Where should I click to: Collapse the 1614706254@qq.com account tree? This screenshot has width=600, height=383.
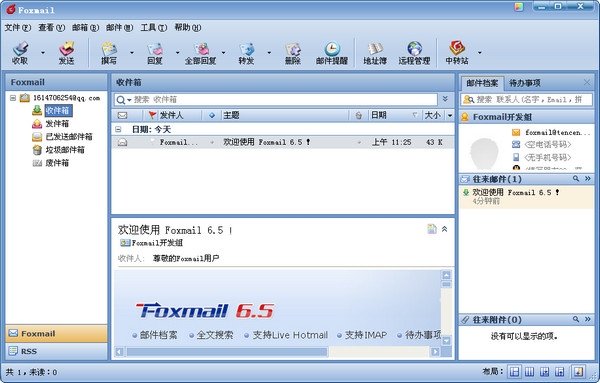click(x=13, y=98)
